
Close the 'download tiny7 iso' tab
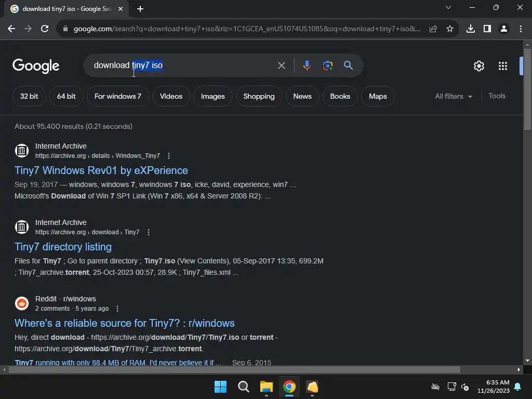point(121,9)
